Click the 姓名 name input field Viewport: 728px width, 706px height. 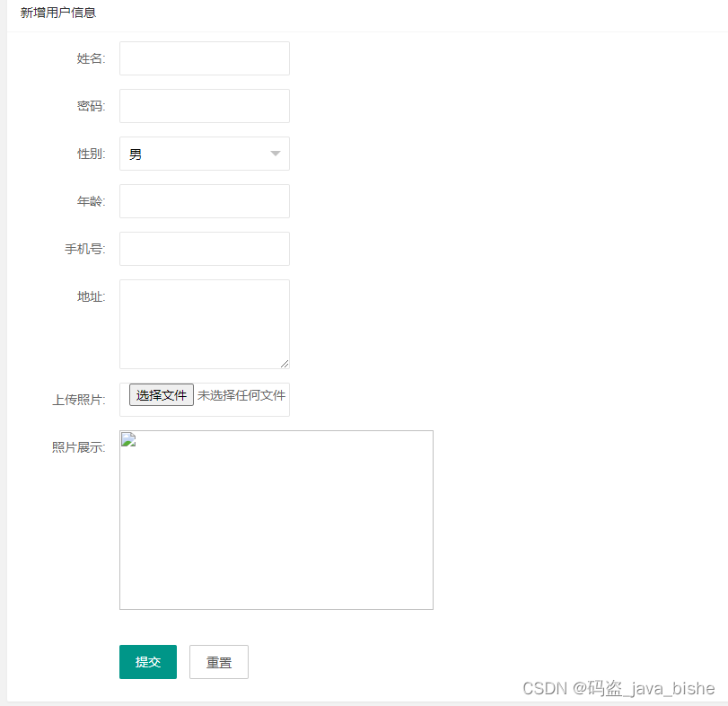coord(205,58)
